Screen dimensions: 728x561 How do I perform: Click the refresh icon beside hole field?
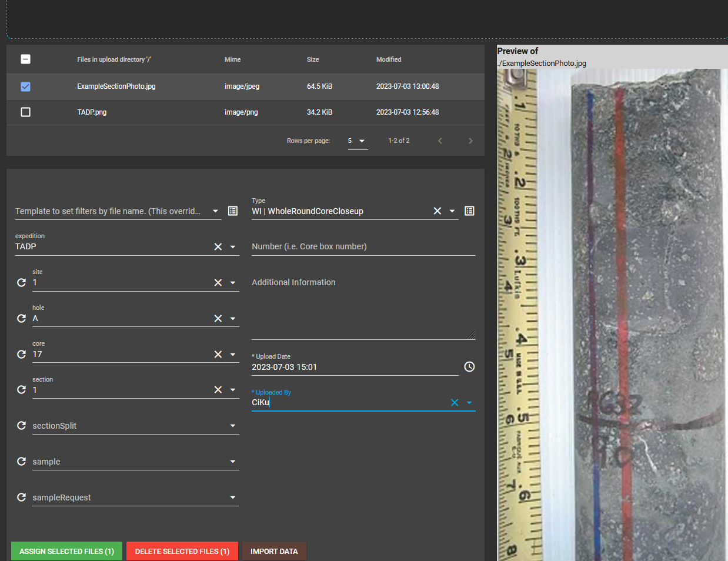[x=21, y=319]
